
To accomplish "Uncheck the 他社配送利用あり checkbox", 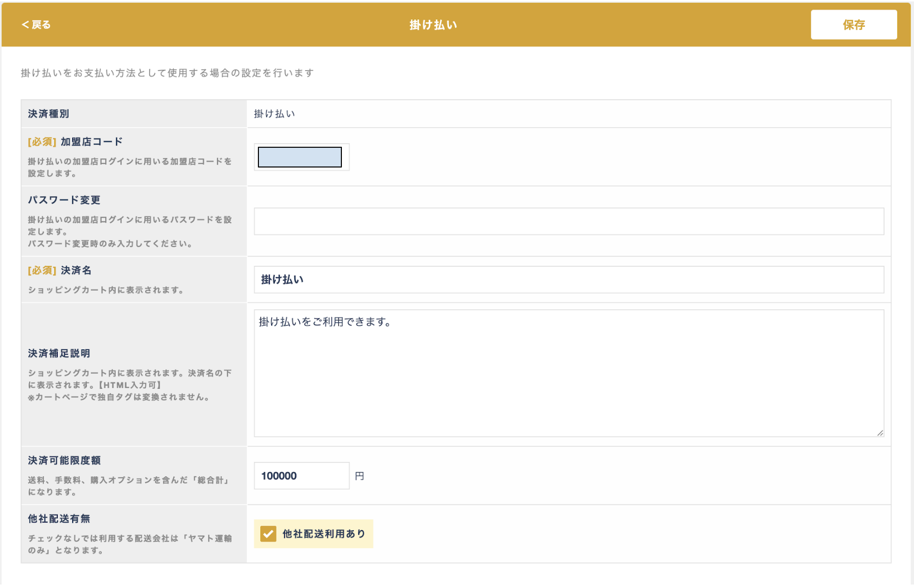I will coord(268,534).
